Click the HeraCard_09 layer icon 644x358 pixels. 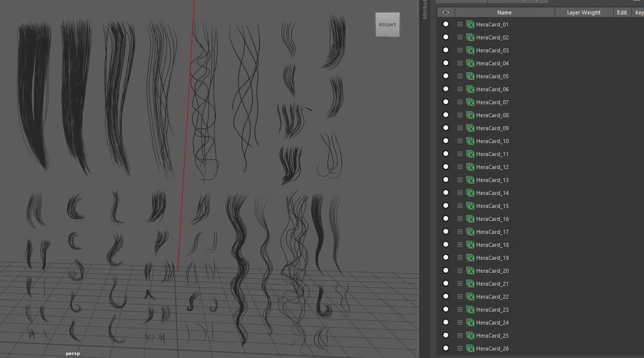pos(470,128)
